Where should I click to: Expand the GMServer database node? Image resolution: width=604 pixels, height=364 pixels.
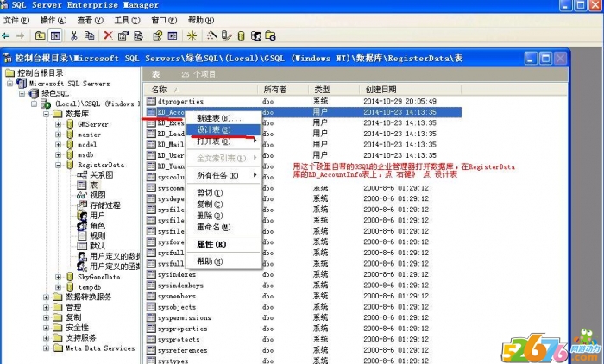(58, 124)
